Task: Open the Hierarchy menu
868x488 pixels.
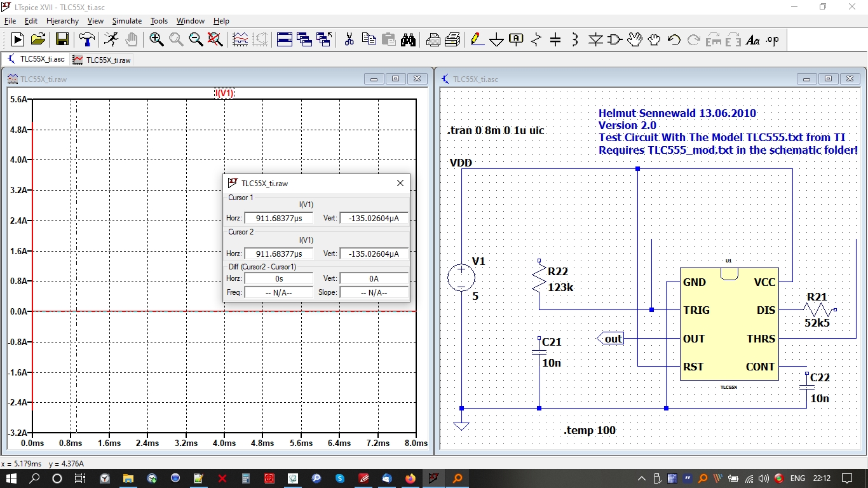Action: coord(62,21)
